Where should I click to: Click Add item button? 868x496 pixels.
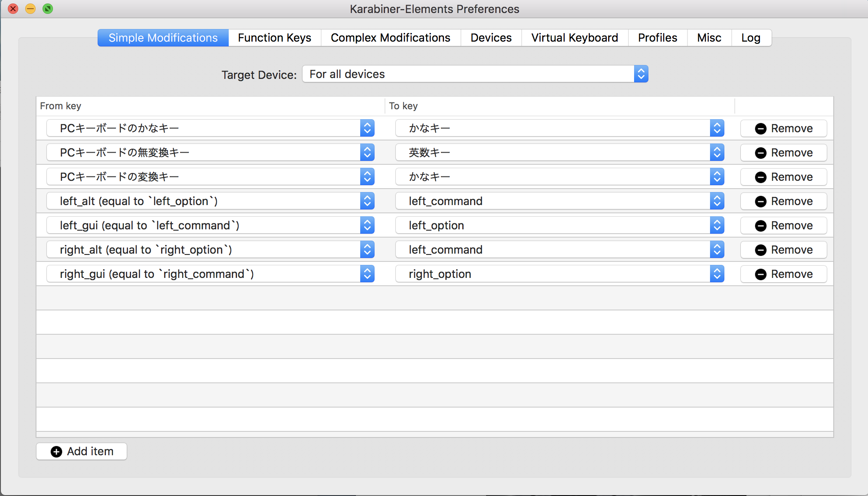pyautogui.click(x=82, y=451)
